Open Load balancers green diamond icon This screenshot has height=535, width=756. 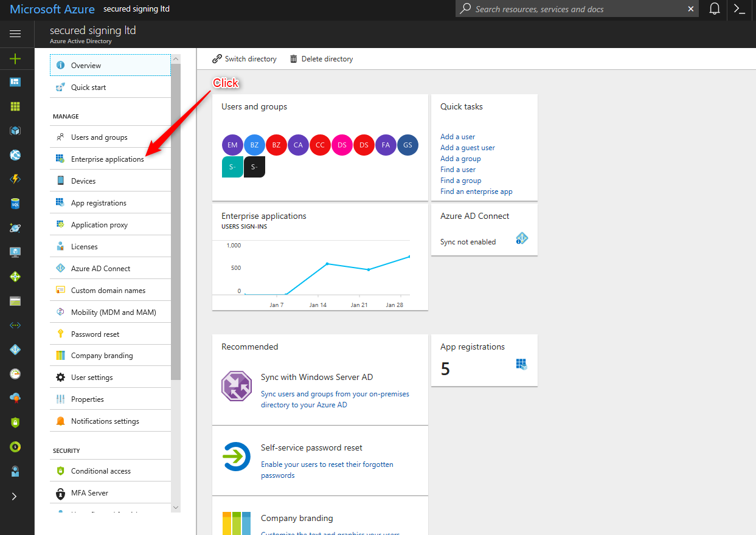pyautogui.click(x=15, y=277)
